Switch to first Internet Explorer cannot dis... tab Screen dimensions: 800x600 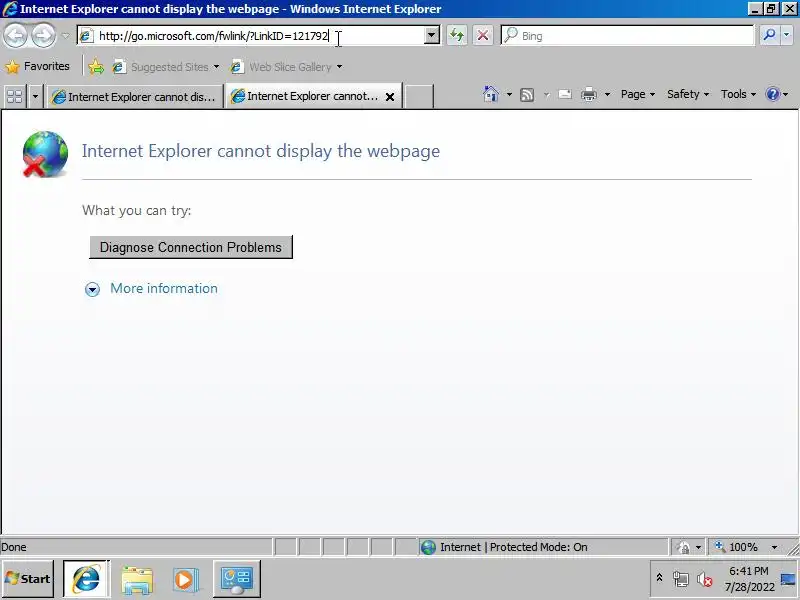[135, 96]
